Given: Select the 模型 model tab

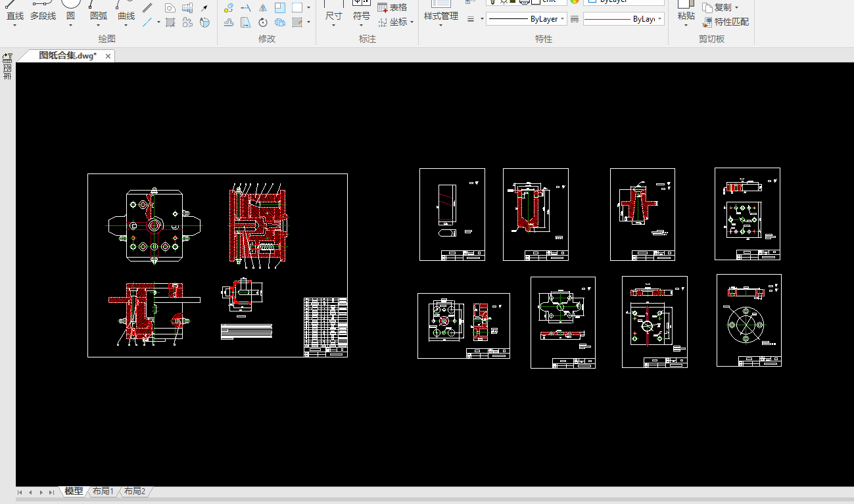Looking at the screenshot, I should click(74, 492).
